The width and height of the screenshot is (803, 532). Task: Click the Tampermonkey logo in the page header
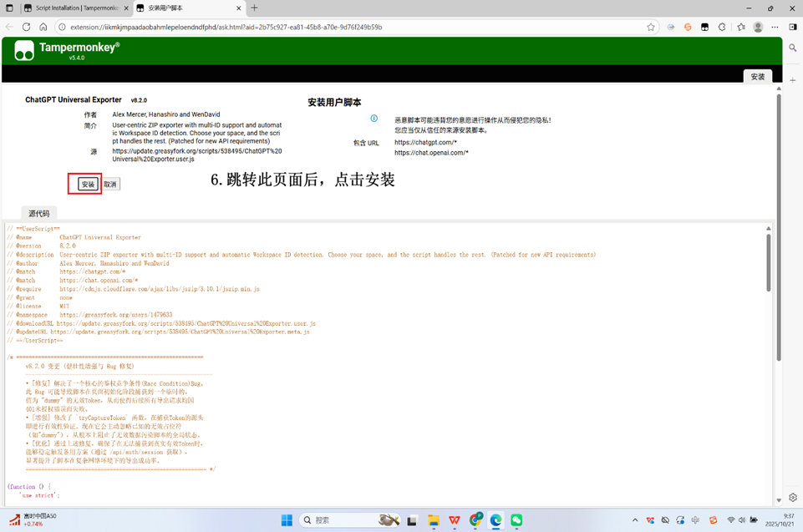pos(25,52)
